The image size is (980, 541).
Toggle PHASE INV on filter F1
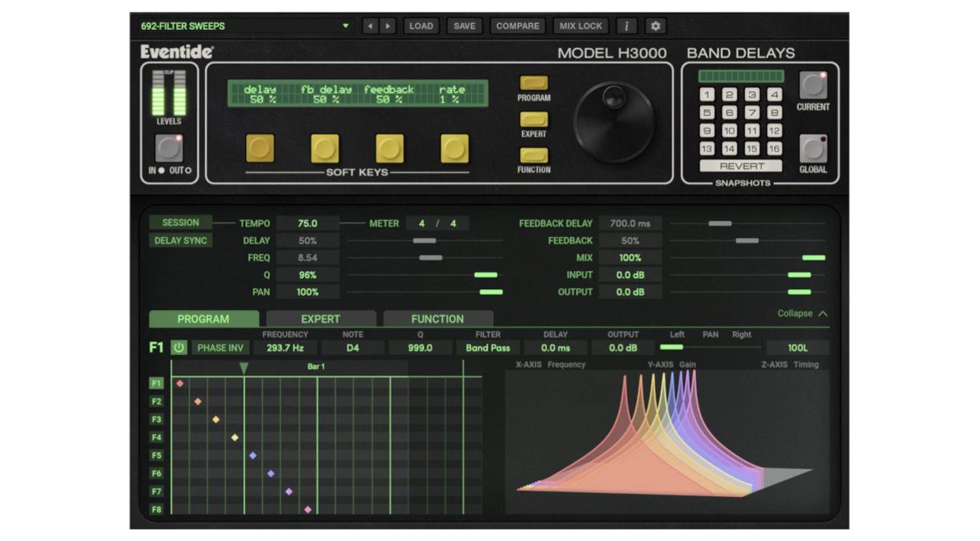coord(220,348)
